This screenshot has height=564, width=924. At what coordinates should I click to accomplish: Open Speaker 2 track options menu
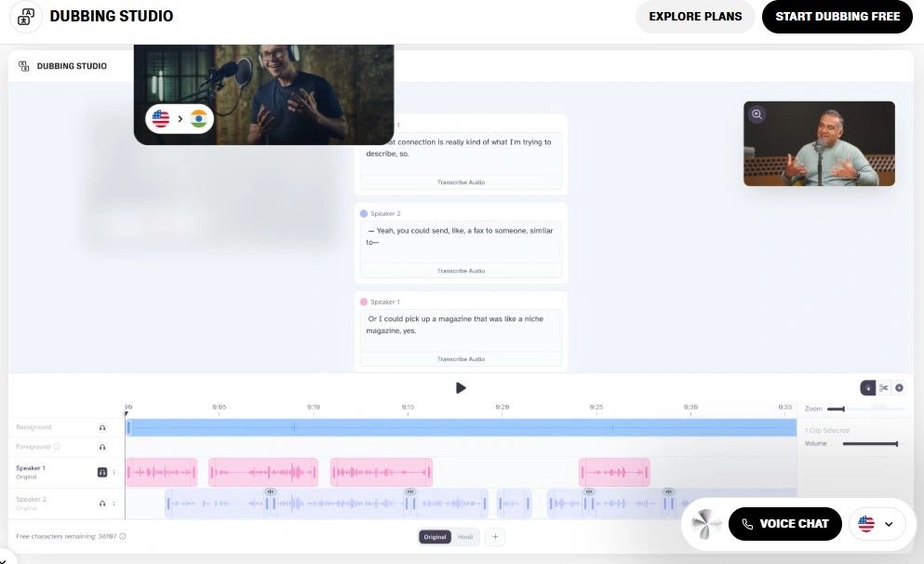tap(114, 504)
